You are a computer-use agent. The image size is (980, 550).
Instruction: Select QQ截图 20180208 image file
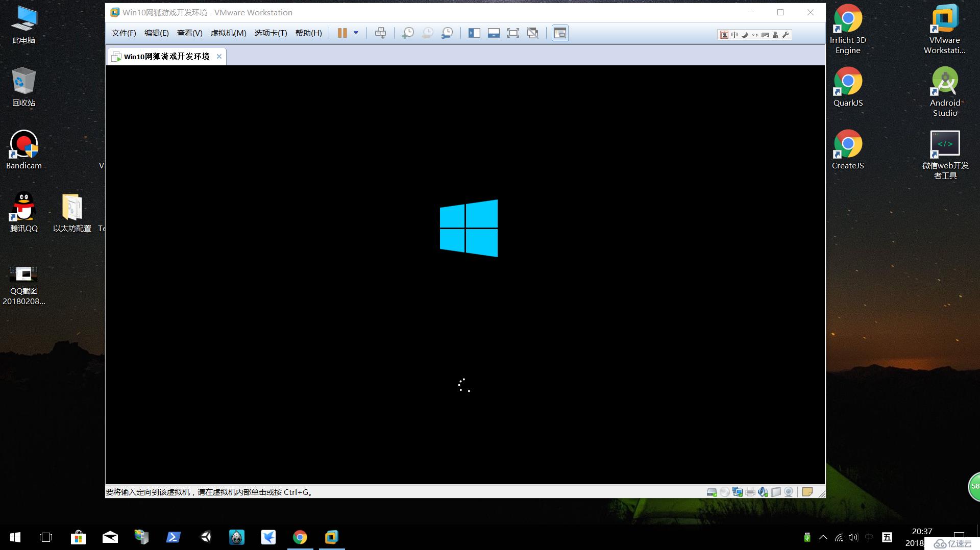tap(24, 285)
